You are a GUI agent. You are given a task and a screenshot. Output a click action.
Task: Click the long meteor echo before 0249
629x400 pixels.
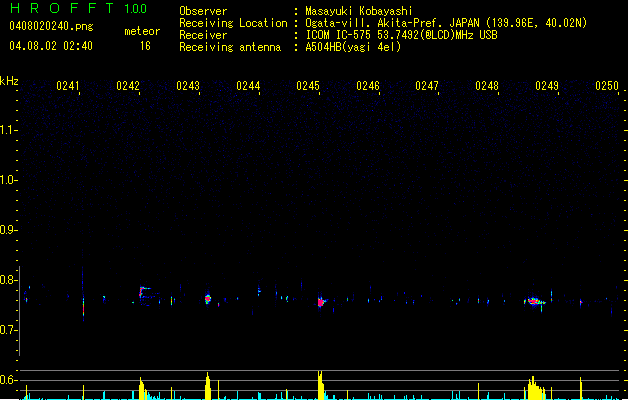534,301
